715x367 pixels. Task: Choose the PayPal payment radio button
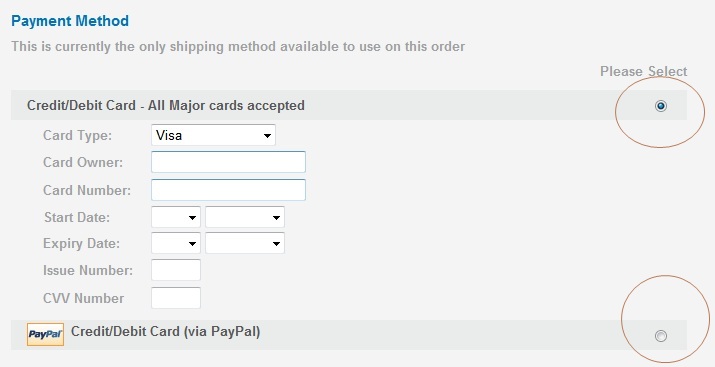click(x=660, y=336)
